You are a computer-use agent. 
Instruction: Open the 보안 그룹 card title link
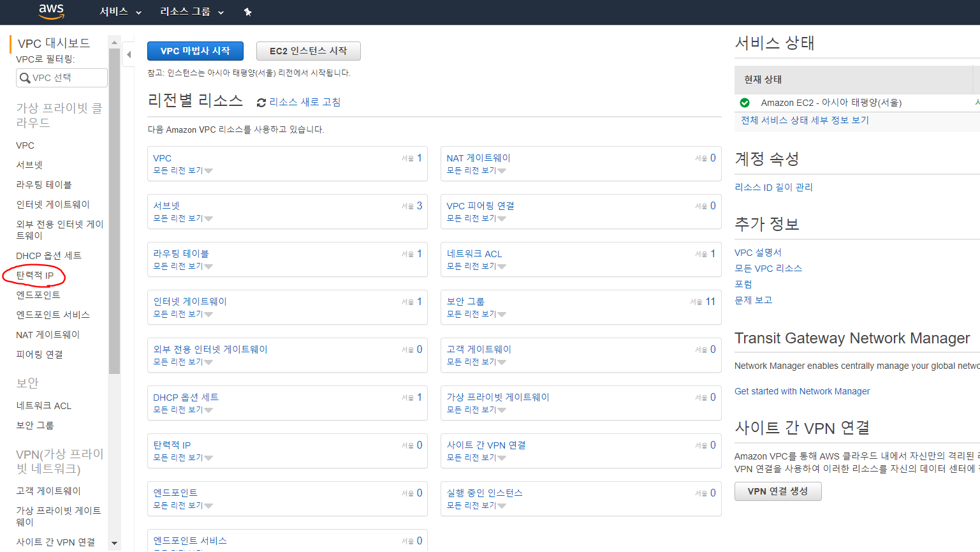pos(465,302)
